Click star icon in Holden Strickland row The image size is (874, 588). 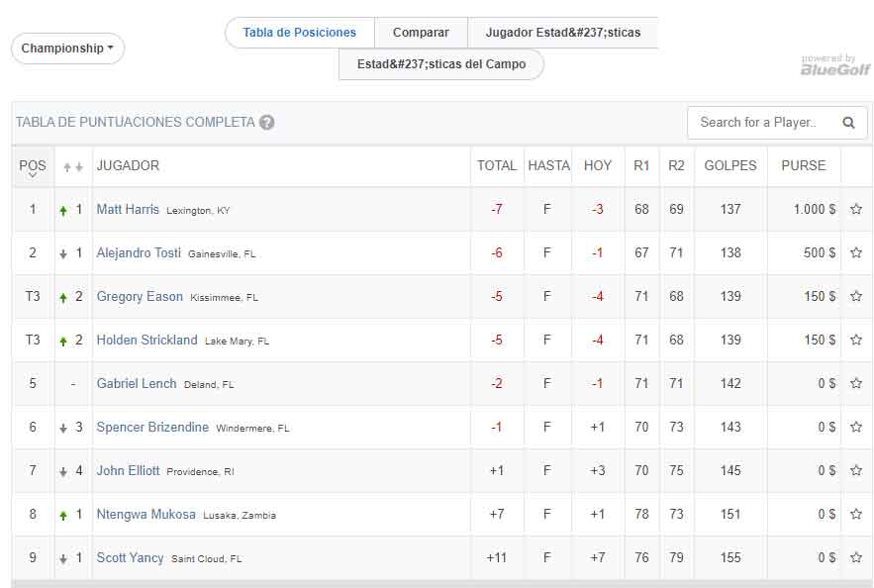click(x=856, y=341)
